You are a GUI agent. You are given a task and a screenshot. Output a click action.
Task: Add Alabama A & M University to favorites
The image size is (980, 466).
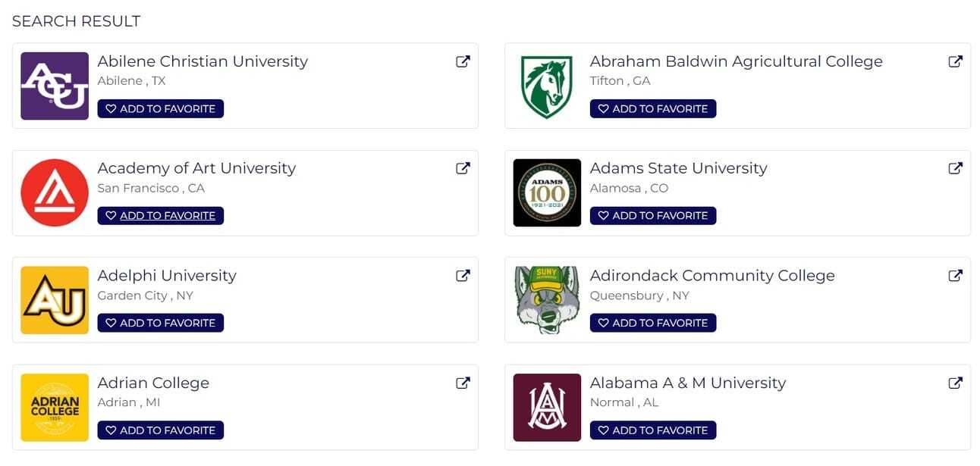653,430
